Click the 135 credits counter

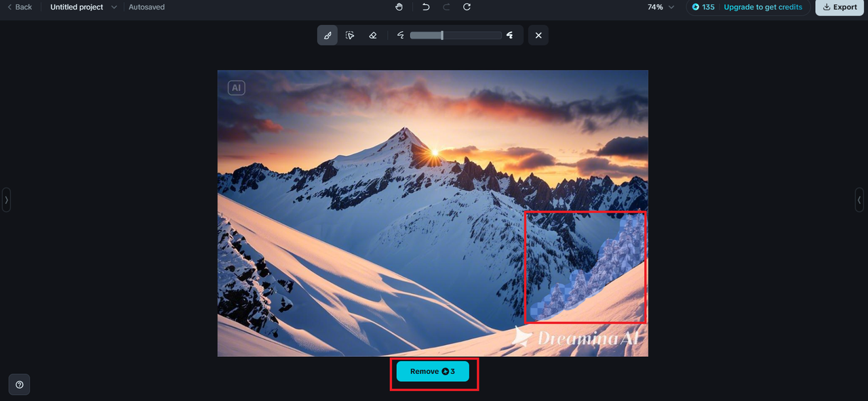(x=703, y=7)
